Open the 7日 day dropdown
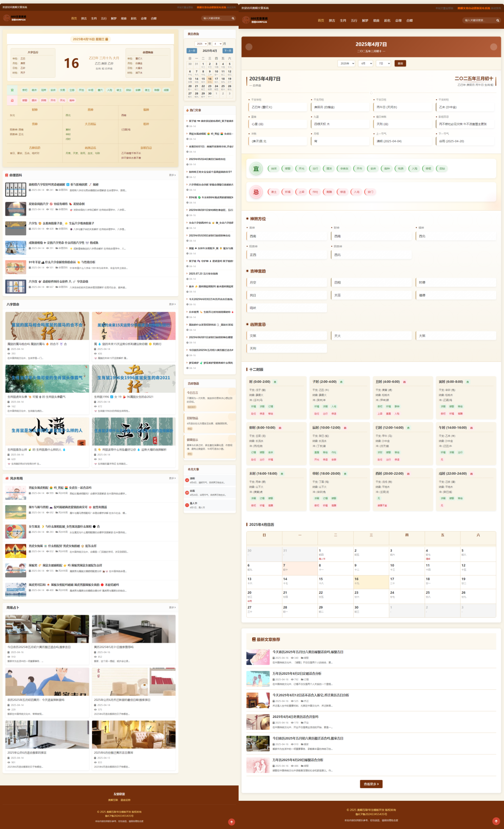The image size is (504, 829). pyautogui.click(x=383, y=63)
